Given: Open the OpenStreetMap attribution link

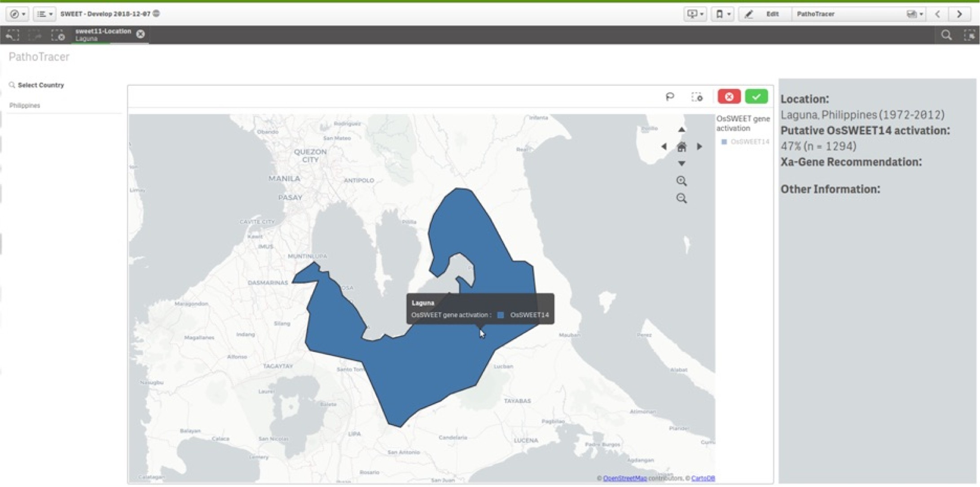Looking at the screenshot, I should (x=624, y=478).
